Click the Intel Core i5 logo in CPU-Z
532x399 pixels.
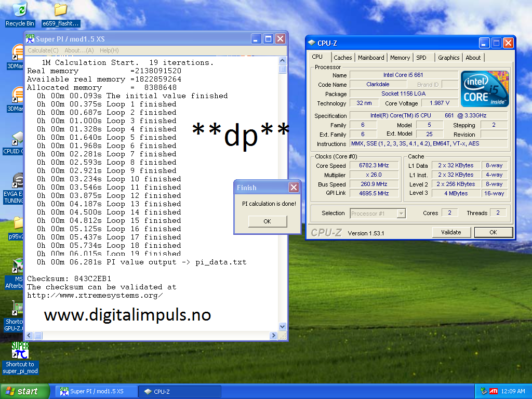[485, 88]
